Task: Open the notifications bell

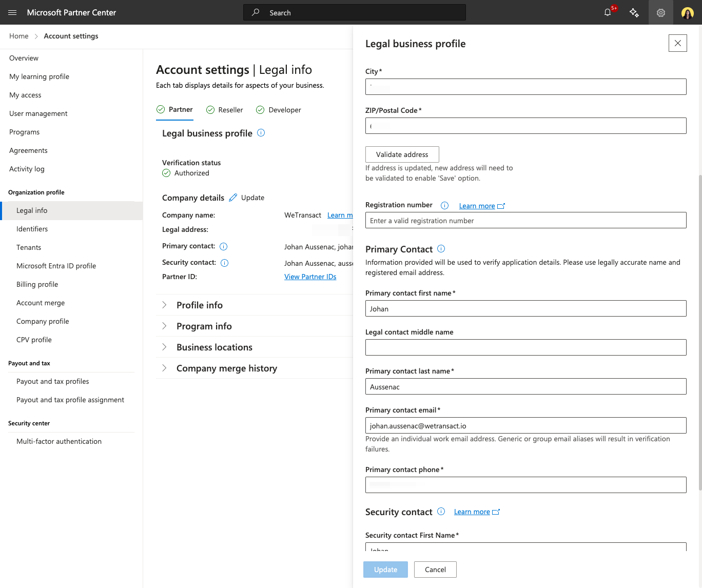Action: (x=608, y=12)
